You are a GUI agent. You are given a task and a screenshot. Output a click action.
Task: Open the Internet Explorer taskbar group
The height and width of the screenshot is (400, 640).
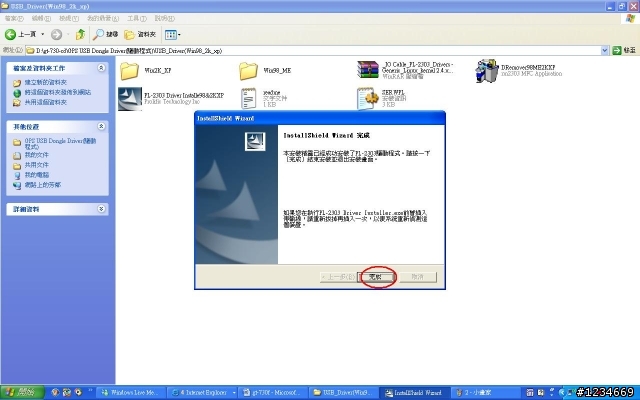[203, 393]
